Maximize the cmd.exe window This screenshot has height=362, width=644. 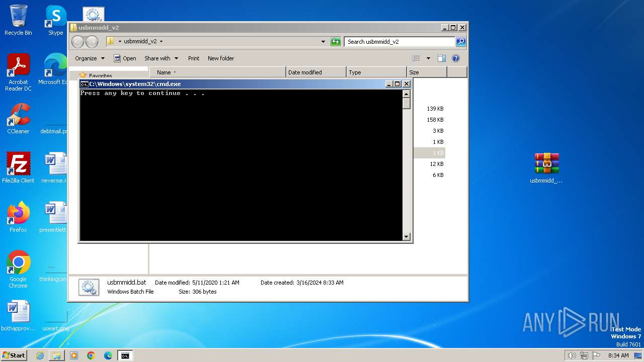[397, 84]
